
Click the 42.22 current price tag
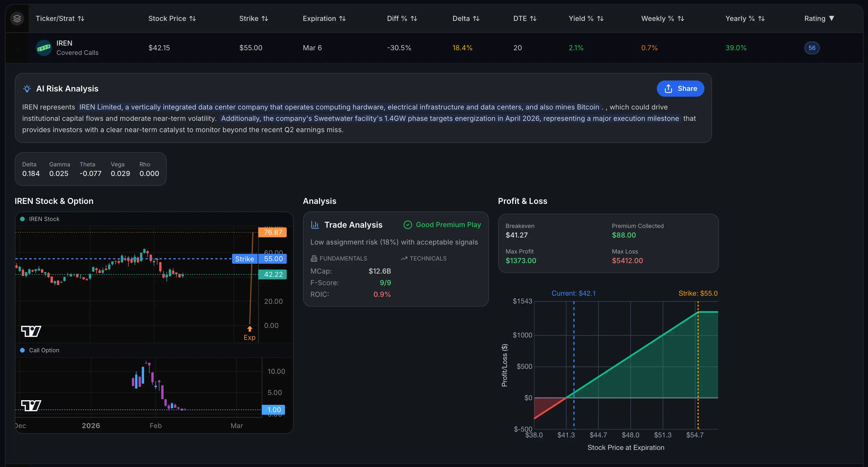(x=272, y=274)
